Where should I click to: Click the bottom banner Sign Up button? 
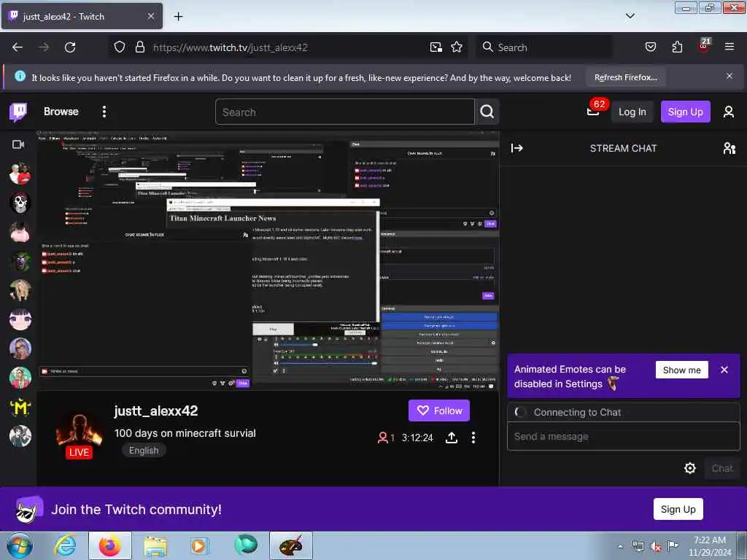[x=678, y=509]
